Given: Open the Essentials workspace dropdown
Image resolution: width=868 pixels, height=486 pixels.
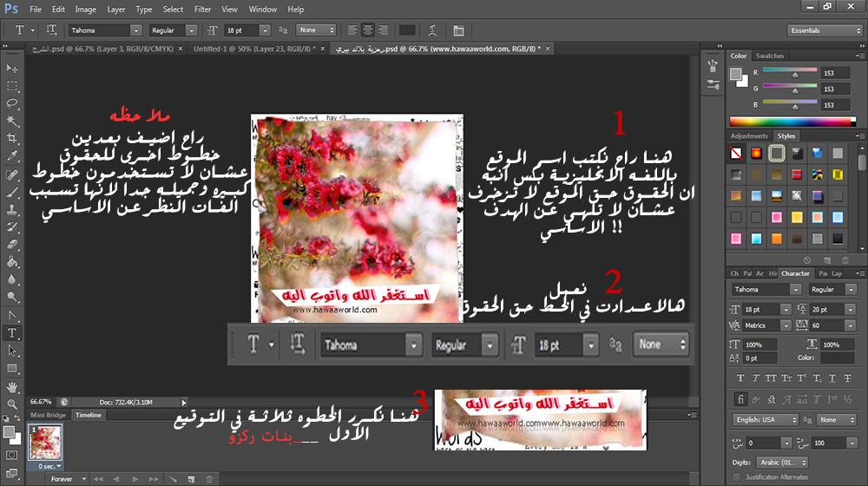Looking at the screenshot, I should tap(823, 30).
